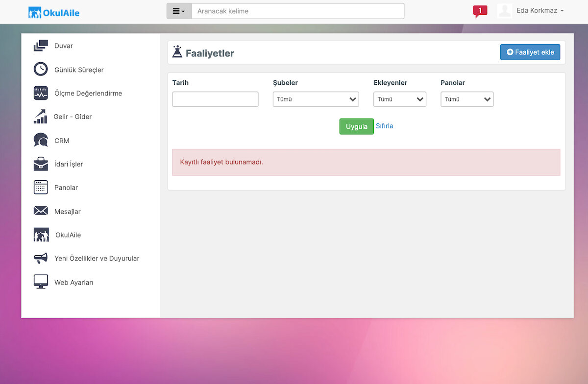Click the Faaliyetler page title text

point(210,53)
